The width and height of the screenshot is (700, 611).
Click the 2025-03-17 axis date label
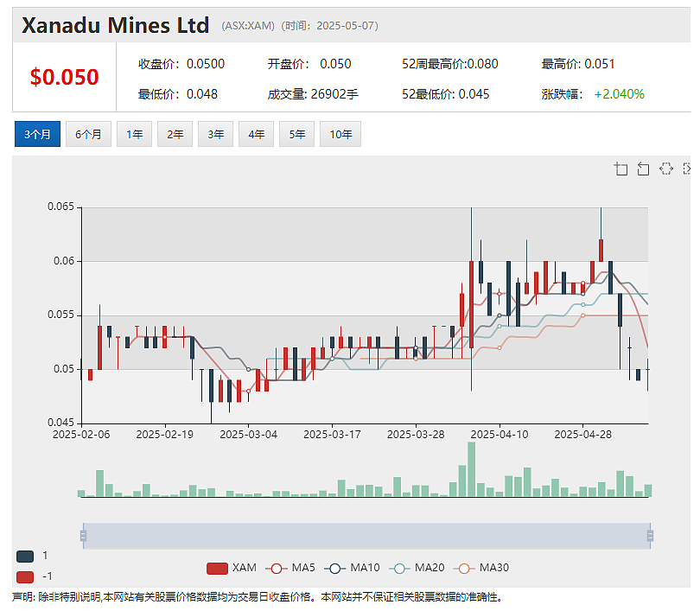(x=332, y=434)
